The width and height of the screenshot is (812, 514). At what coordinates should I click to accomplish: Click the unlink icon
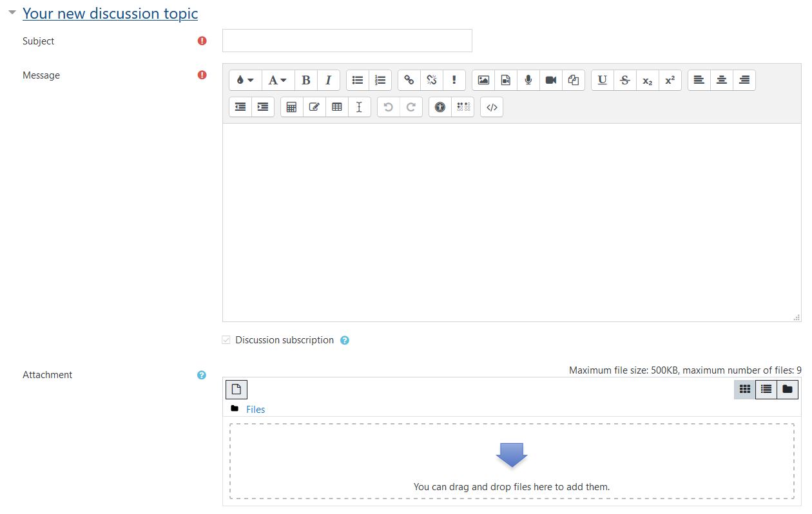[432, 80]
